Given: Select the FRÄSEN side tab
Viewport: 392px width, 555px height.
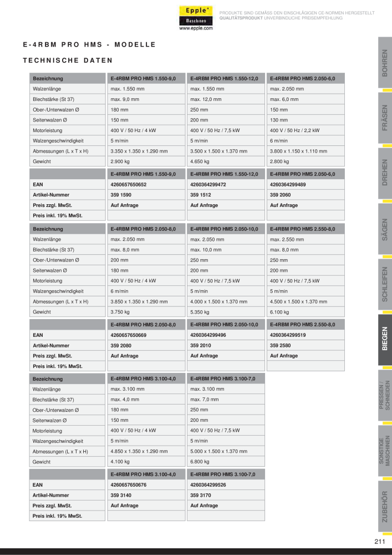Looking at the screenshot, I should click(x=385, y=118).
